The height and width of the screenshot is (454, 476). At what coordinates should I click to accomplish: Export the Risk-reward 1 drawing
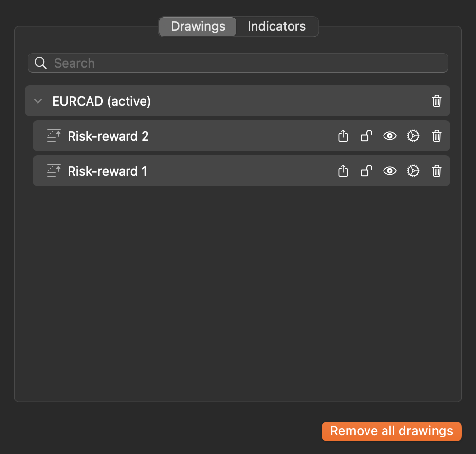coord(343,171)
